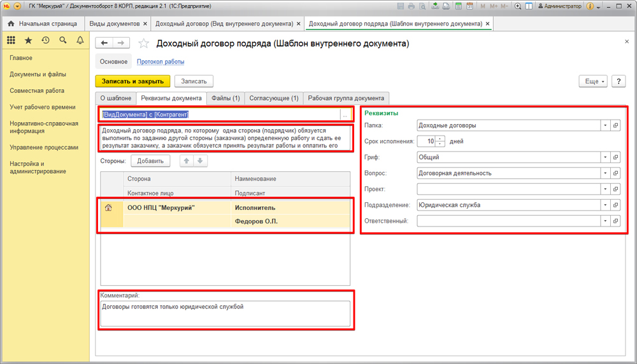Open notifications bell icon
The width and height of the screenshot is (637, 364).
point(80,40)
